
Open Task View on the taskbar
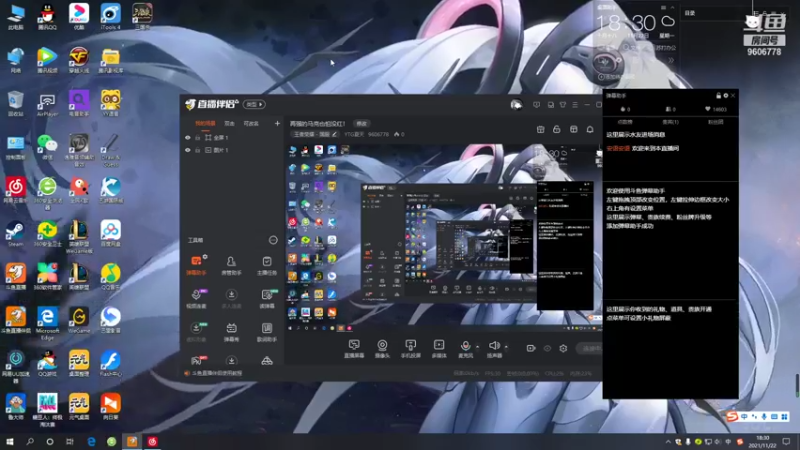[70, 441]
